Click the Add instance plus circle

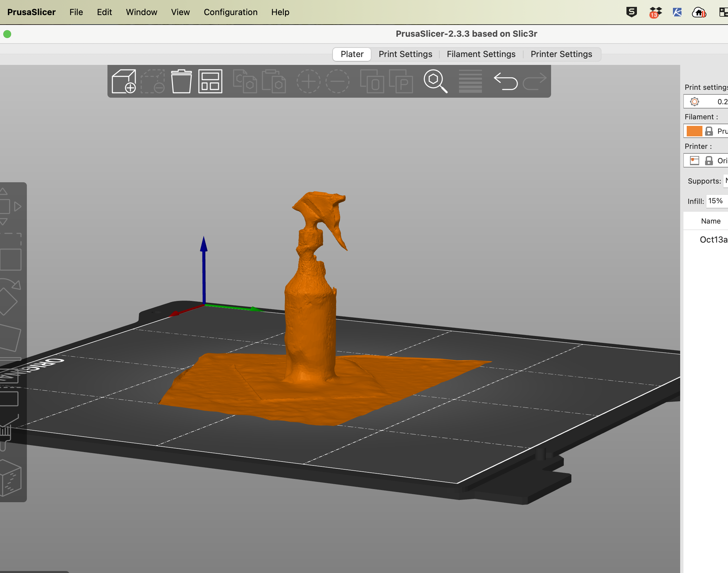309,81
